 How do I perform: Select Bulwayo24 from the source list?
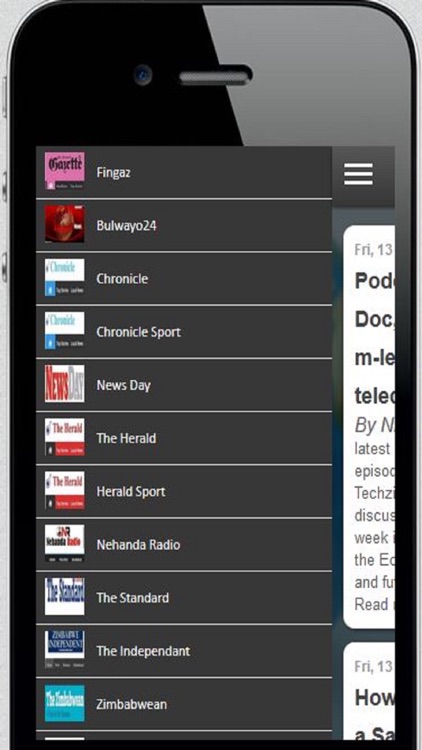[184, 225]
